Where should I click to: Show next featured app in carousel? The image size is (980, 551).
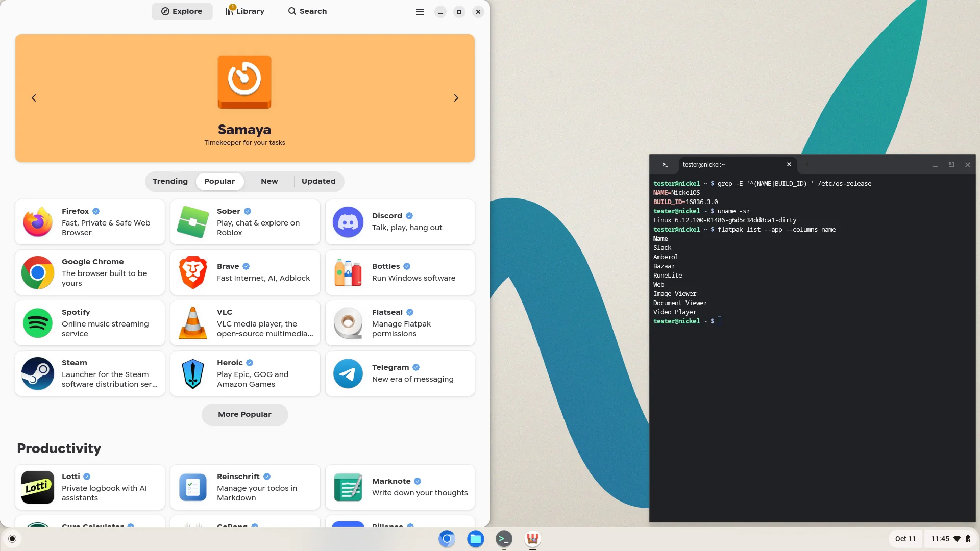click(x=456, y=98)
